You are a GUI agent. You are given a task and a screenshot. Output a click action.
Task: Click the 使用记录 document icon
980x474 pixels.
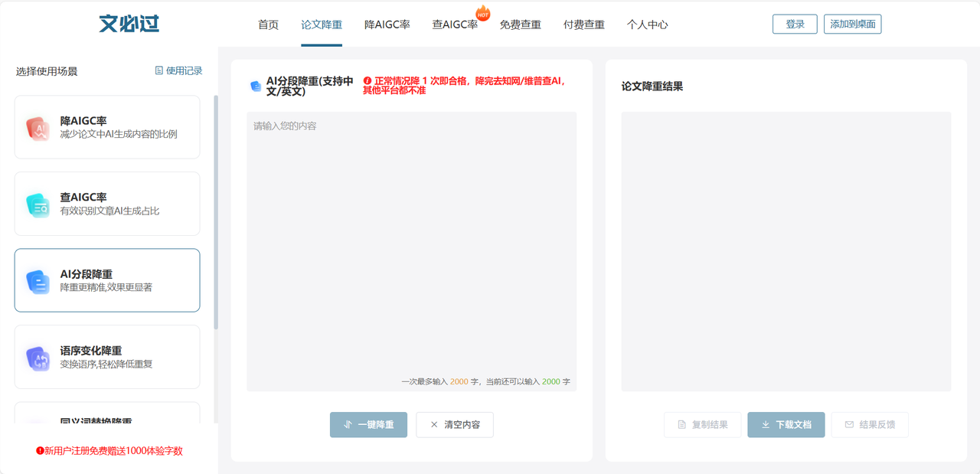coord(159,70)
